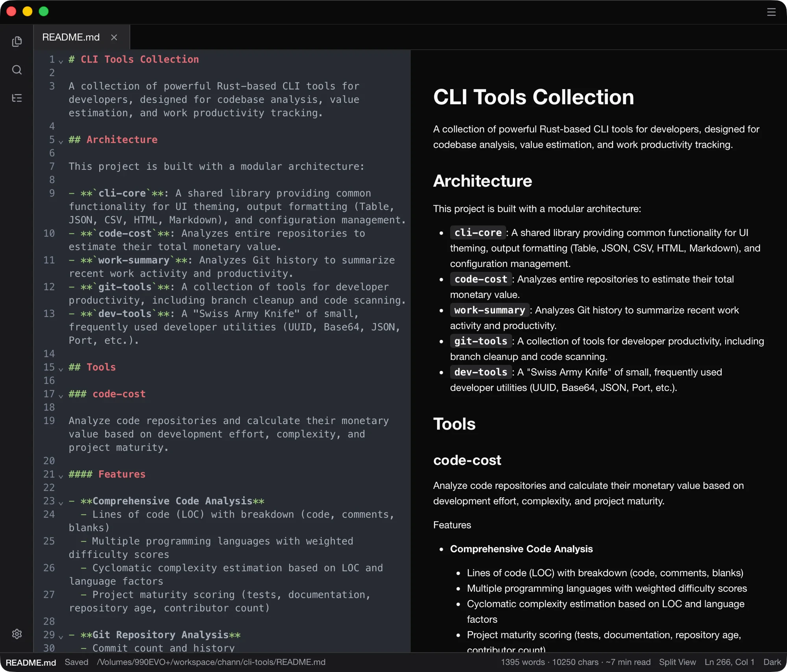The height and width of the screenshot is (672, 787).
Task: Collapse the code-cost fold on line 17
Action: pyautogui.click(x=61, y=396)
